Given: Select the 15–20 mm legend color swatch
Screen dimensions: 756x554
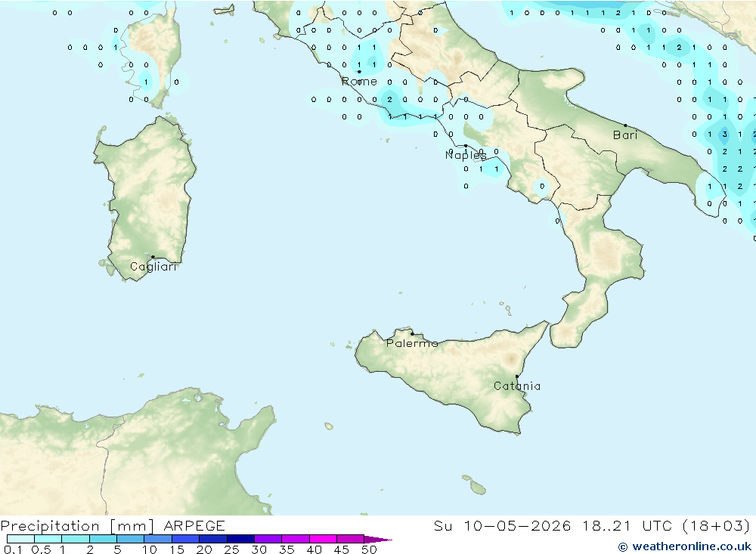Looking at the screenshot, I should (186, 539).
